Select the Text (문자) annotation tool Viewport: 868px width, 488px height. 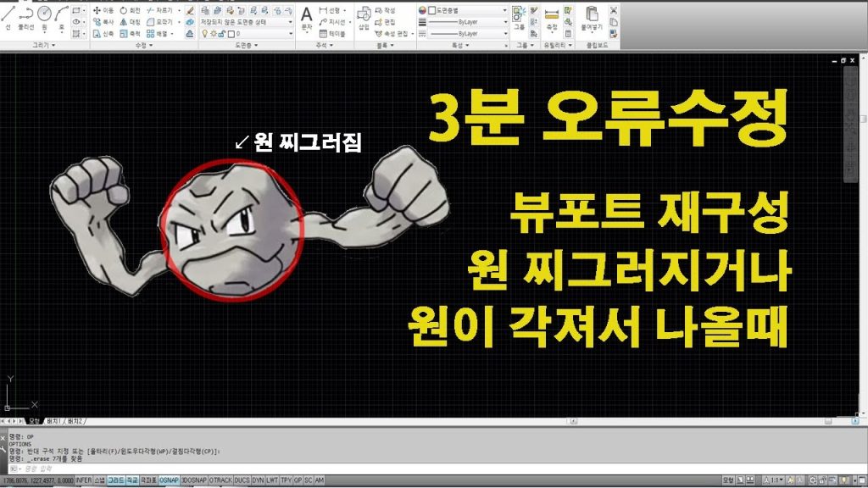(x=307, y=17)
